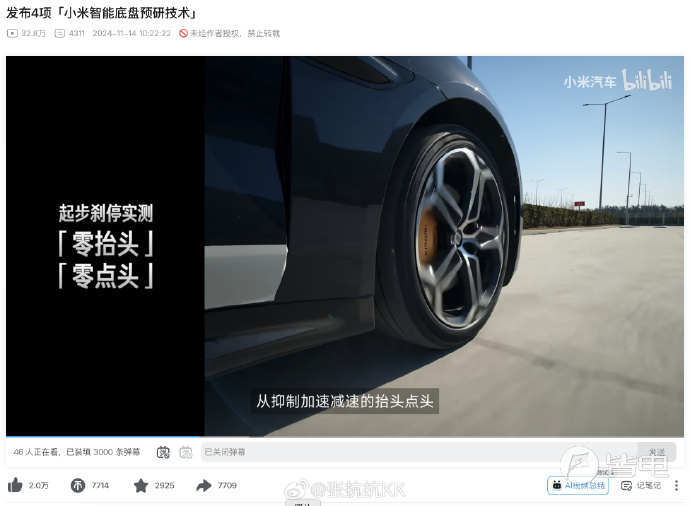Click the share count 7709
This screenshot has height=506, width=690.
[227, 485]
